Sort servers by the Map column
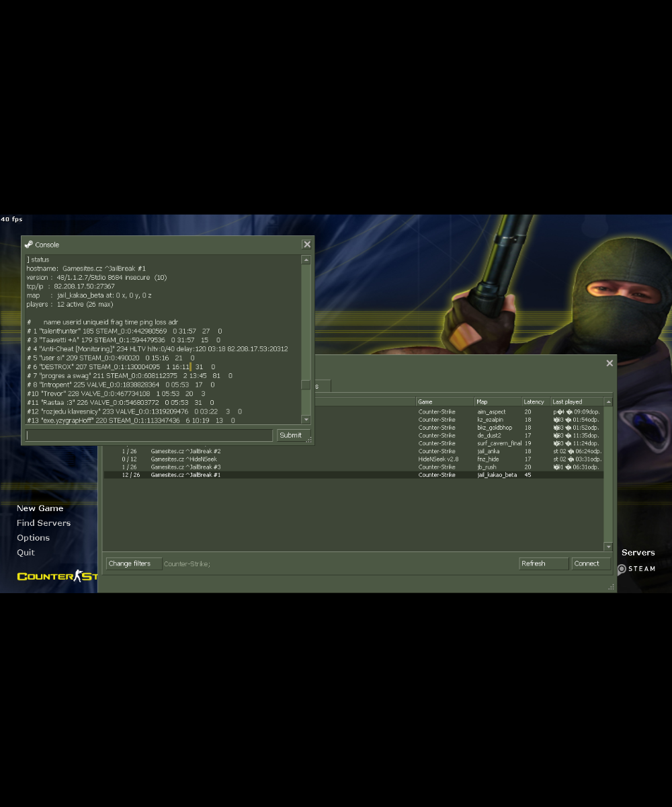This screenshot has width=672, height=807. (x=498, y=401)
